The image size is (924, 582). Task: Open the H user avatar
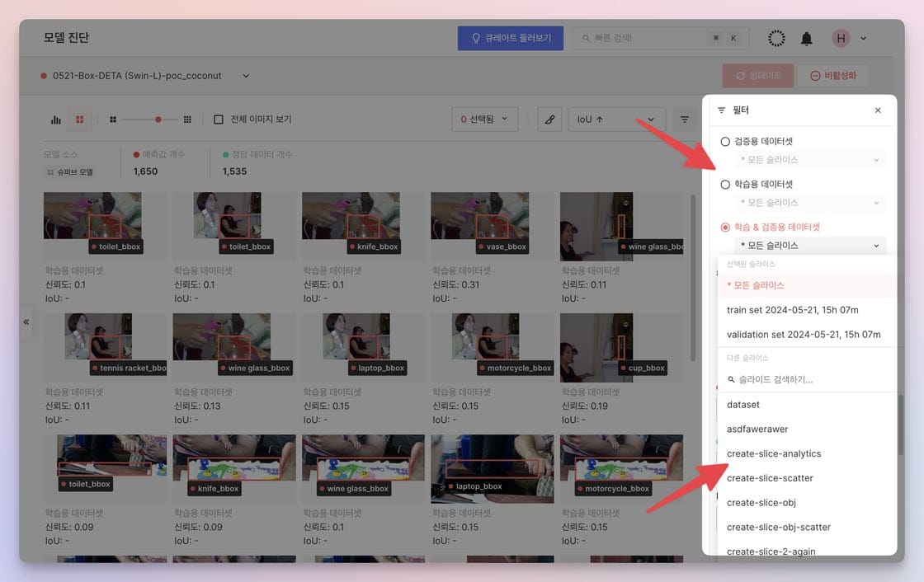pyautogui.click(x=841, y=38)
